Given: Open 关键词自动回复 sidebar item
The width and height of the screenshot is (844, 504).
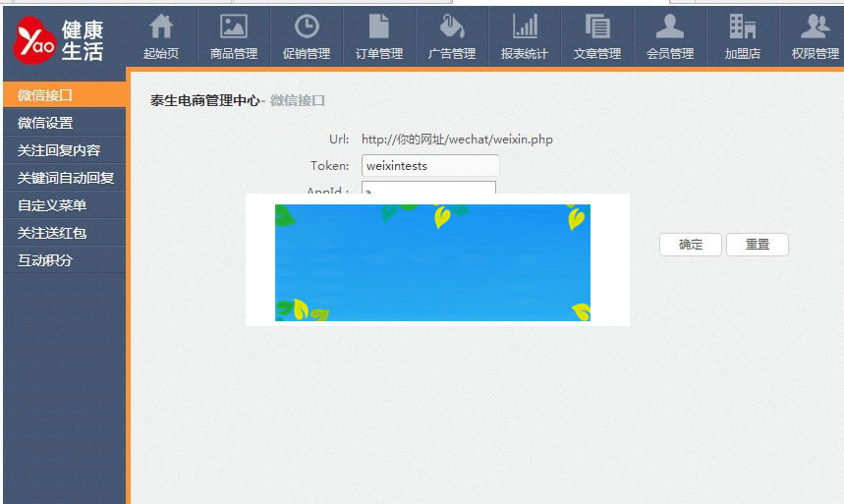Looking at the screenshot, I should [65, 178].
